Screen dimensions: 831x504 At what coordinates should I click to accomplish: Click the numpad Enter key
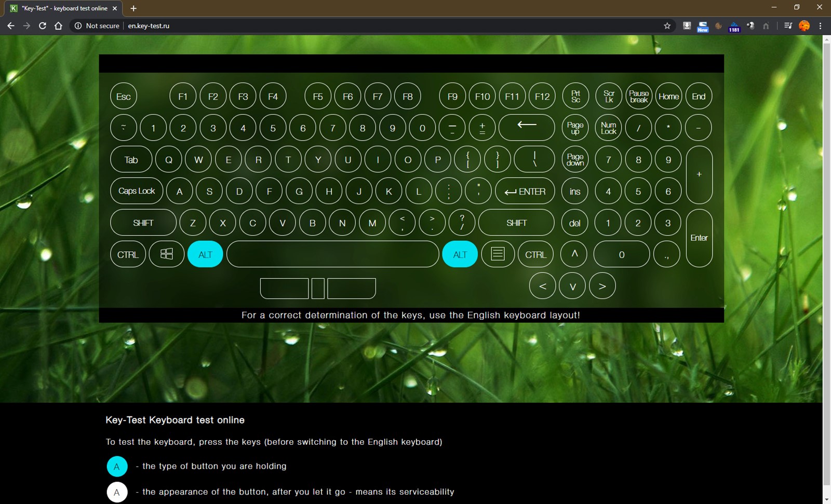coord(699,238)
